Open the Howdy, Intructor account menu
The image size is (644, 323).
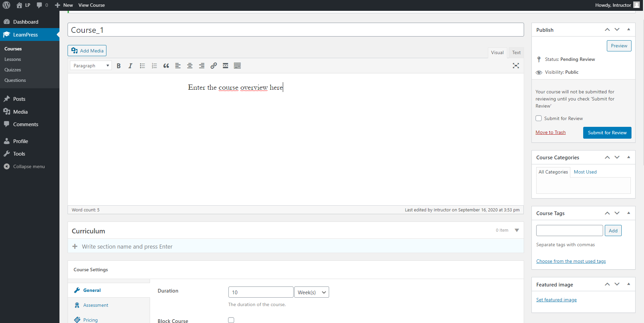click(x=617, y=5)
